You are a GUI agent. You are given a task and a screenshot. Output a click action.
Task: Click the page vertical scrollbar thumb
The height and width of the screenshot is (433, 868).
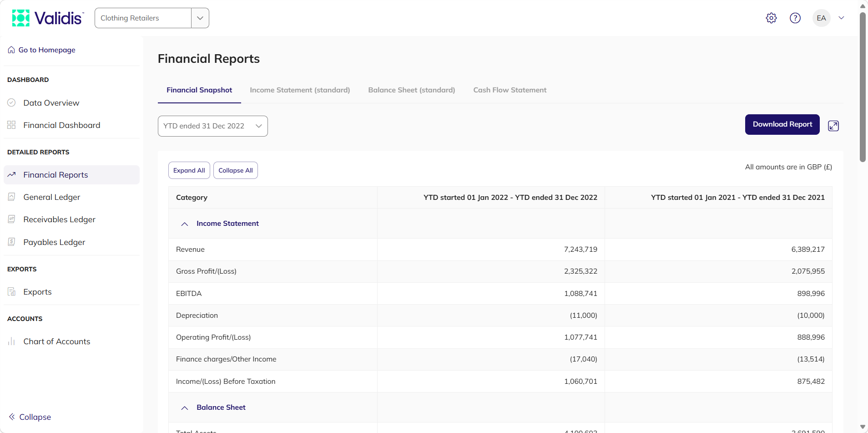(x=863, y=87)
